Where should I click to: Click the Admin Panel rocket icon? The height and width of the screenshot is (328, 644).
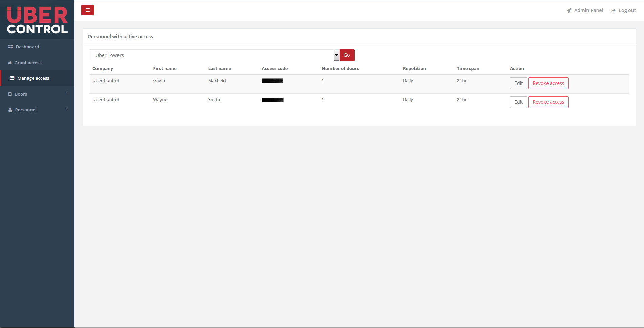click(x=569, y=10)
